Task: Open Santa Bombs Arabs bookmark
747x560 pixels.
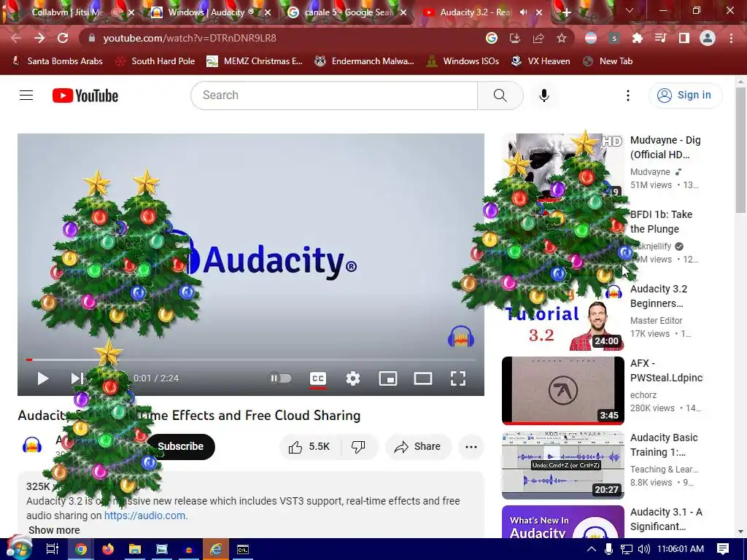Action: 57,61
